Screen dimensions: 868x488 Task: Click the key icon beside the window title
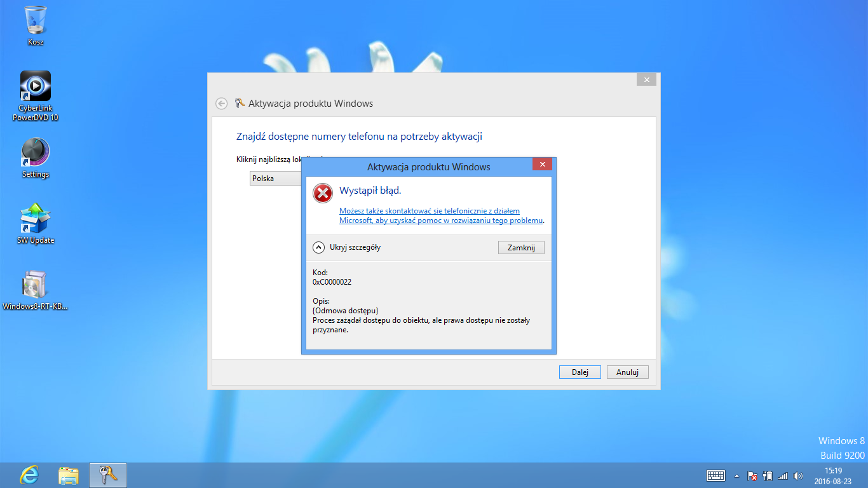[240, 103]
